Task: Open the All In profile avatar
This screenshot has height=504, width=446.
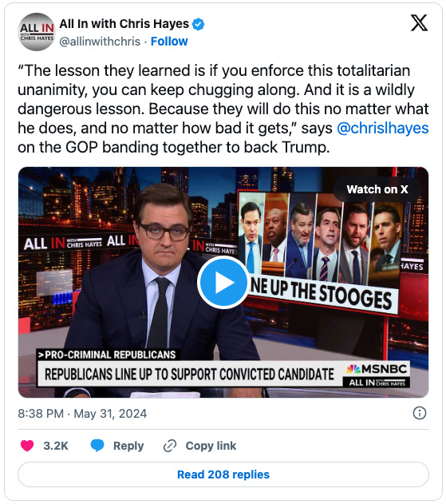Action: tap(37, 32)
